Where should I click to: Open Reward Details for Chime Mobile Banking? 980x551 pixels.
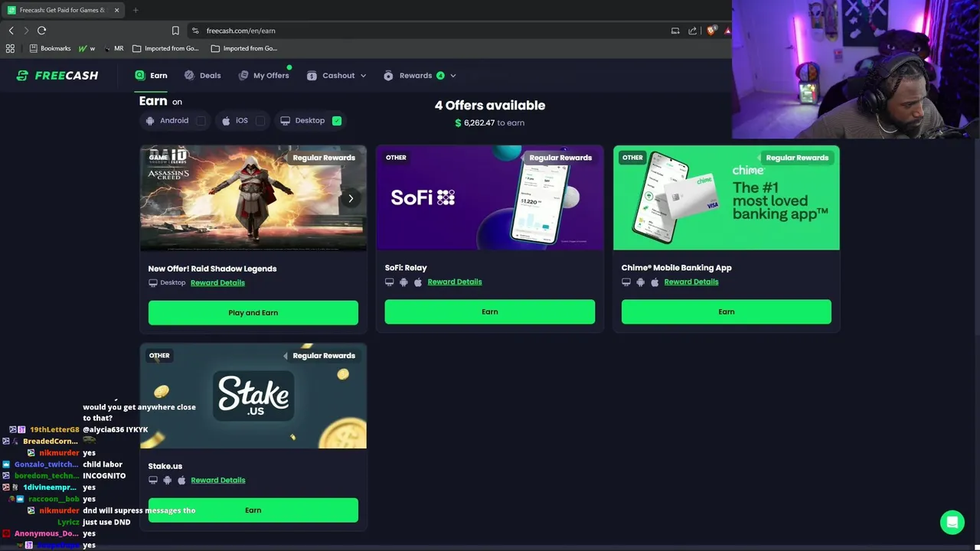(x=691, y=282)
